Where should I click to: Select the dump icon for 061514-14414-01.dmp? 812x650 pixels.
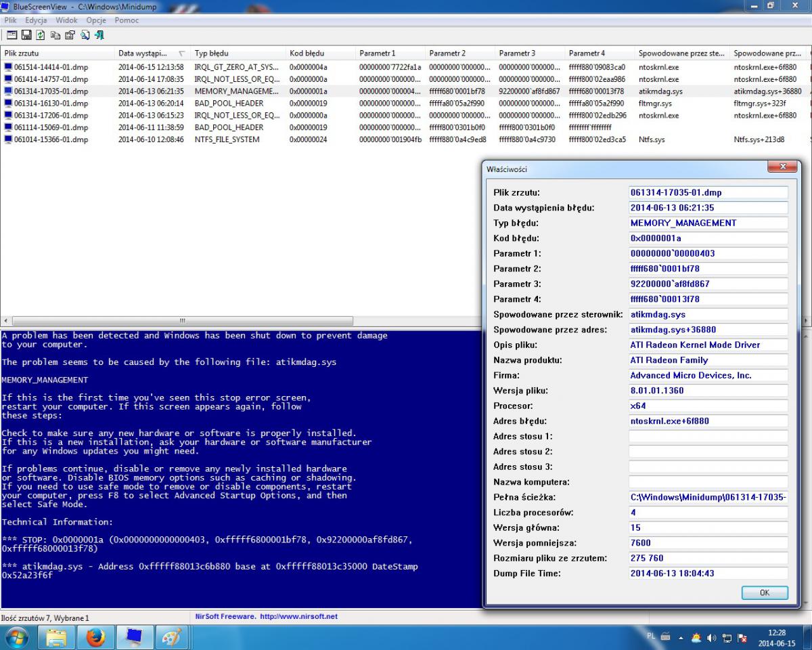point(8,67)
